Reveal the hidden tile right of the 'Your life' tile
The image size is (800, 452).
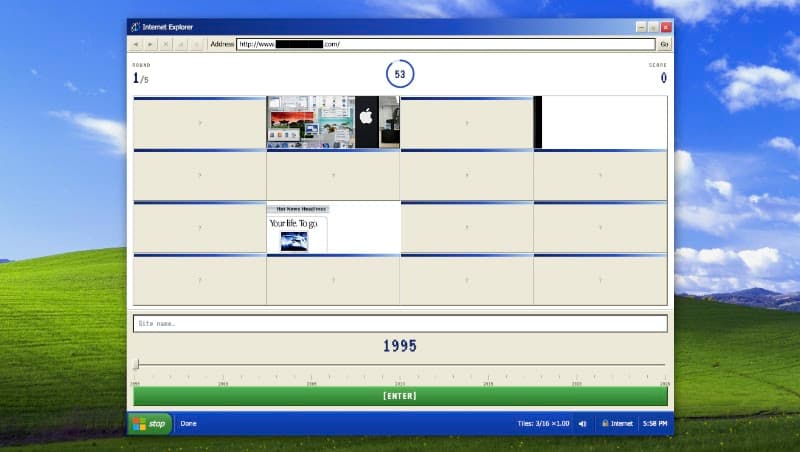tap(467, 228)
